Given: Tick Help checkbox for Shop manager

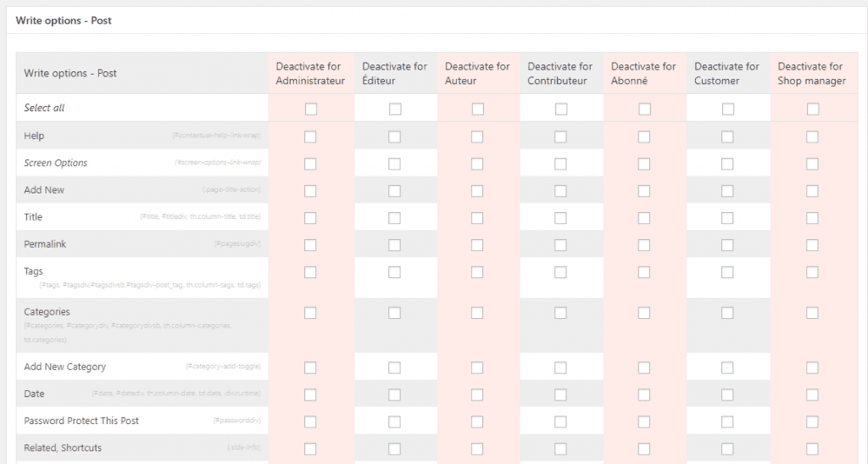Looking at the screenshot, I should point(812,137).
